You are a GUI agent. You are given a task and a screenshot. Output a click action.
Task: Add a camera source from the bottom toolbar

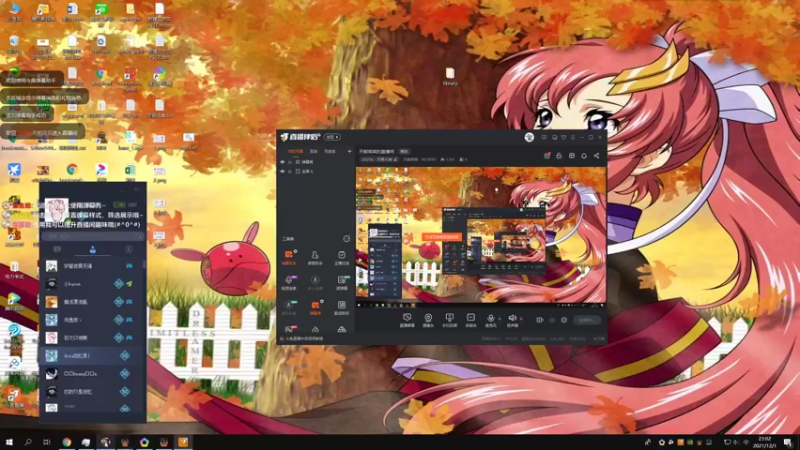pyautogui.click(x=428, y=320)
